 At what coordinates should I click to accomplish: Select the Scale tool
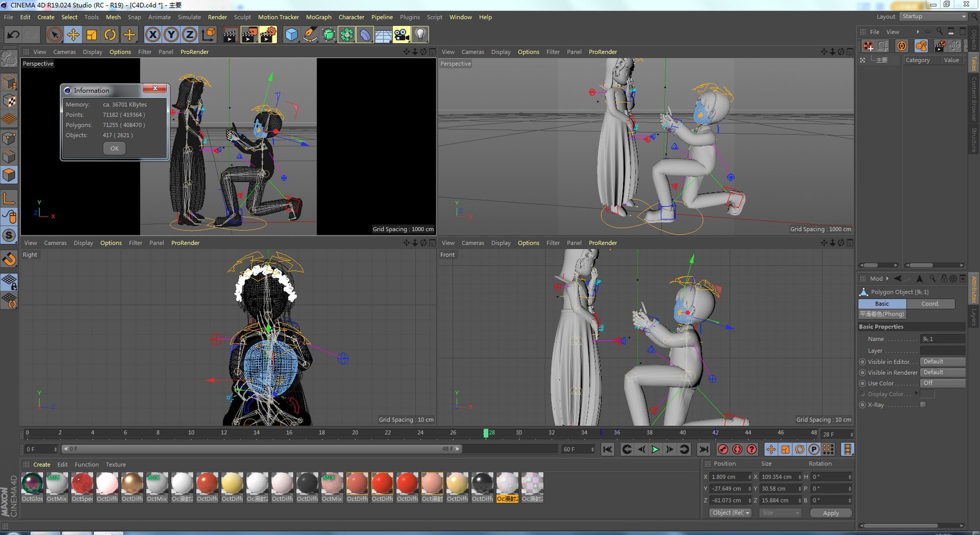click(92, 35)
